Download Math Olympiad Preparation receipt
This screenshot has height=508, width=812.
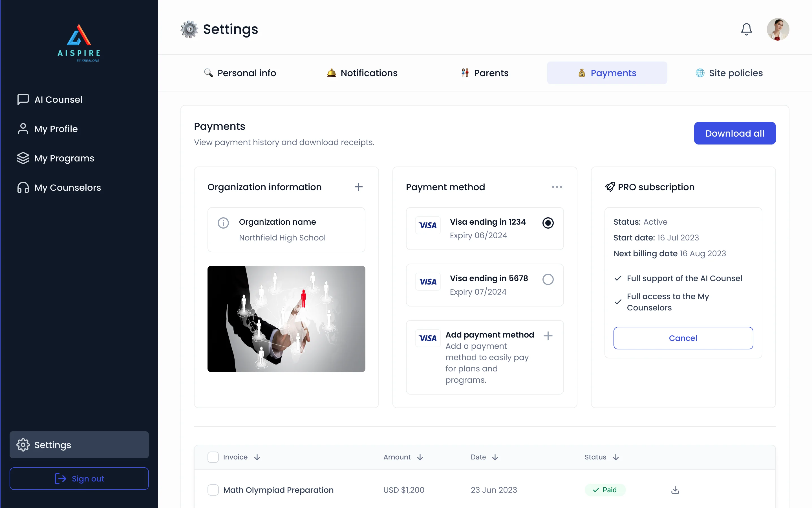tap(675, 490)
